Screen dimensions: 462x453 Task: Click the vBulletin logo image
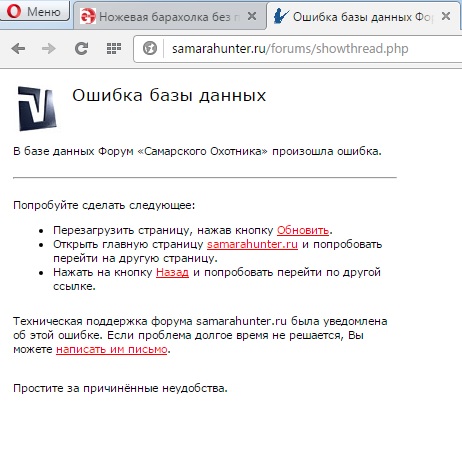37,108
